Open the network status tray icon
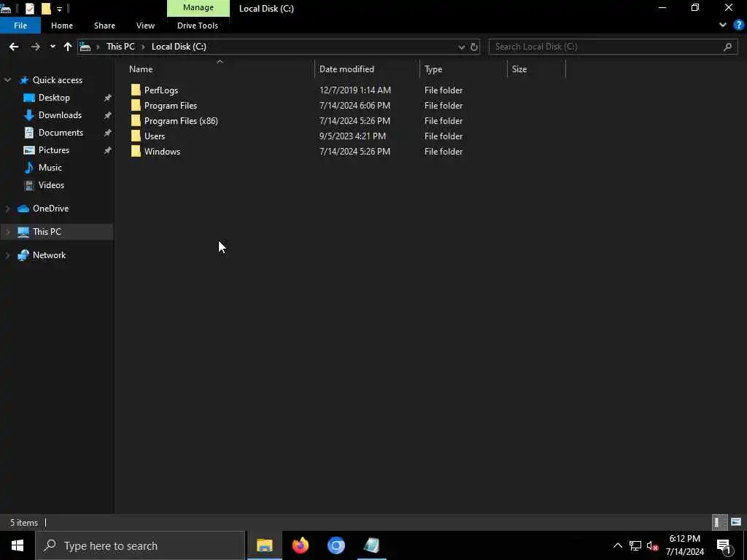Image resolution: width=747 pixels, height=560 pixels. pyautogui.click(x=635, y=545)
